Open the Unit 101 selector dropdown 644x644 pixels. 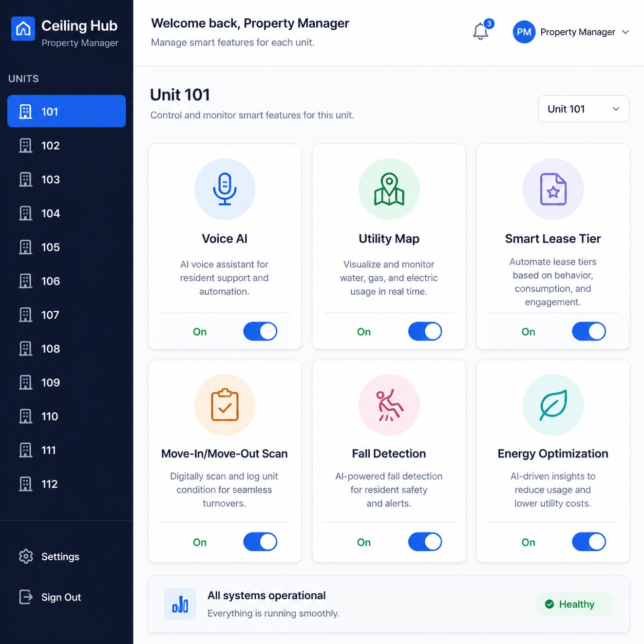coord(583,109)
